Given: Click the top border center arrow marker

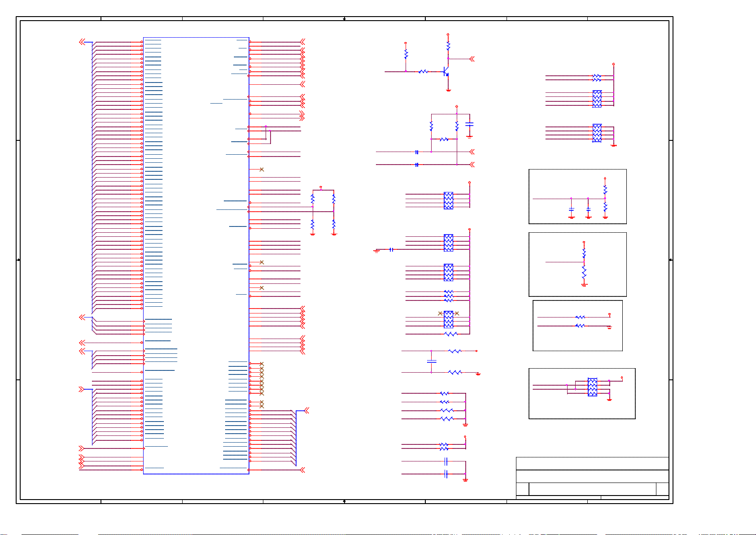Looking at the screenshot, I should click(x=344, y=19).
